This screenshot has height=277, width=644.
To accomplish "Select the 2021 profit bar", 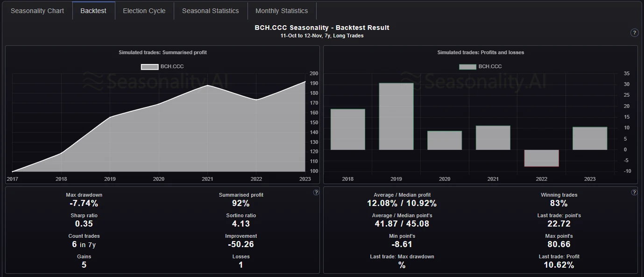I will coord(493,138).
